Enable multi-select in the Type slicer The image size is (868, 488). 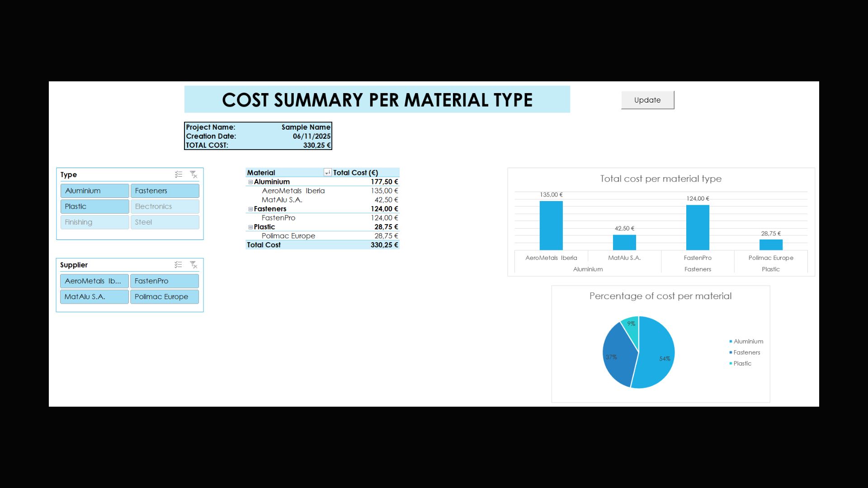179,174
